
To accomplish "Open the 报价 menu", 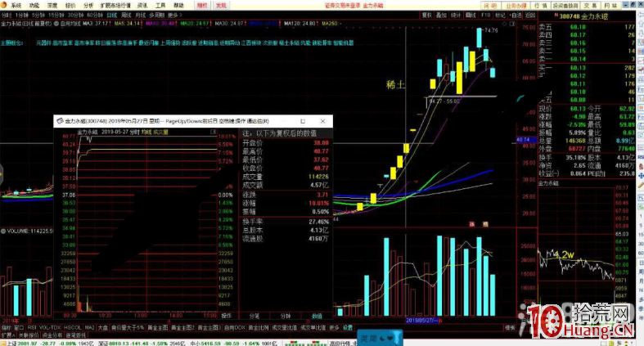I will point(70,6).
